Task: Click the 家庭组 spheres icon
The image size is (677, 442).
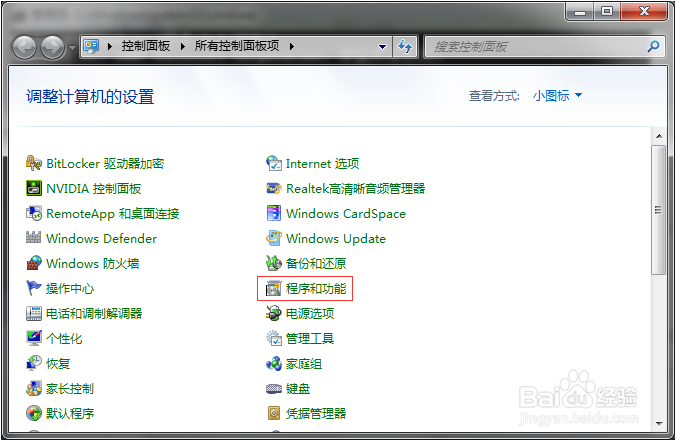Action: coord(274,363)
